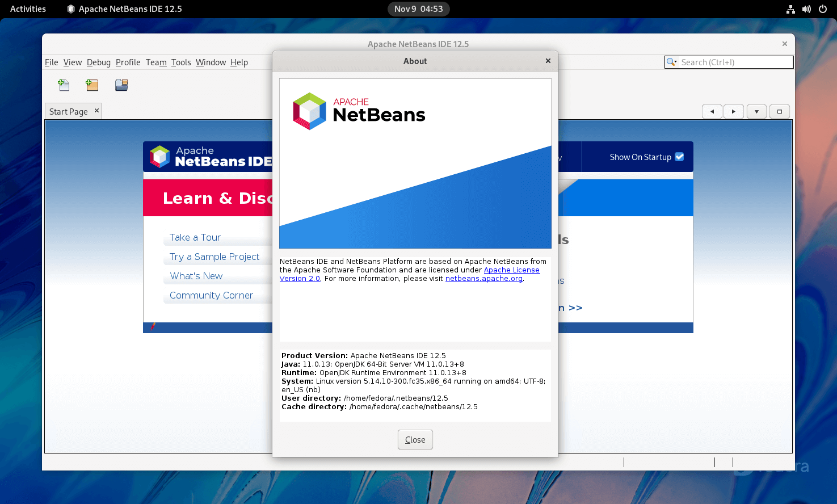Viewport: 837px width, 504px height.
Task: Click the Product Version text line
Action: (364, 356)
